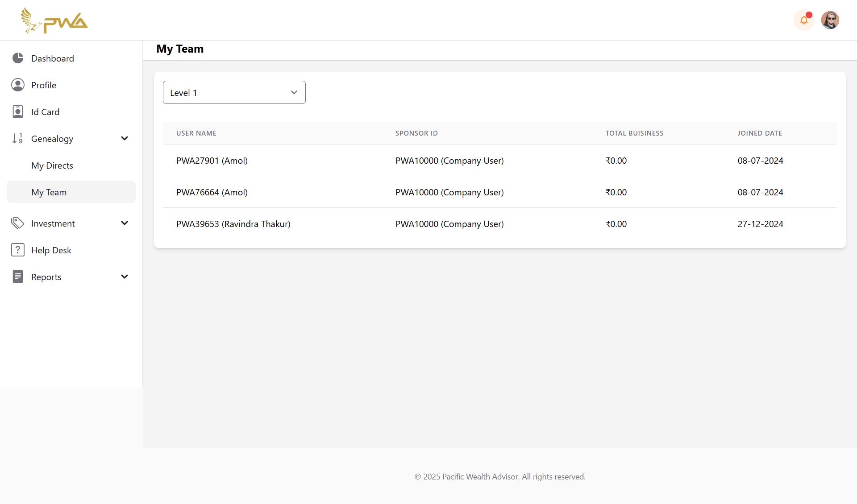Click the Dashboard pie chart icon
Viewport: 857px width, 504px height.
pos(18,58)
